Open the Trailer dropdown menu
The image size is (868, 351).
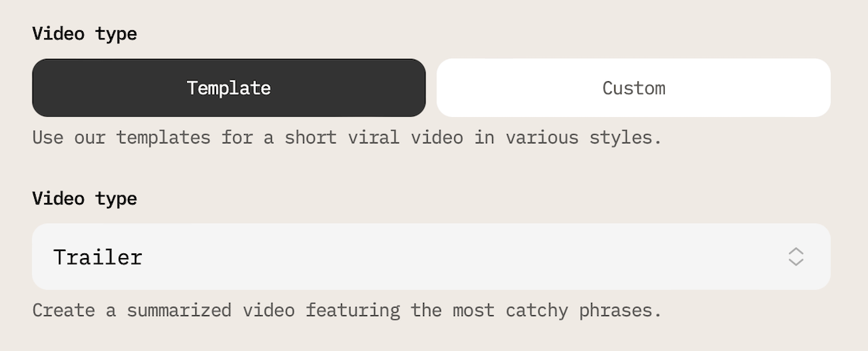tap(430, 256)
